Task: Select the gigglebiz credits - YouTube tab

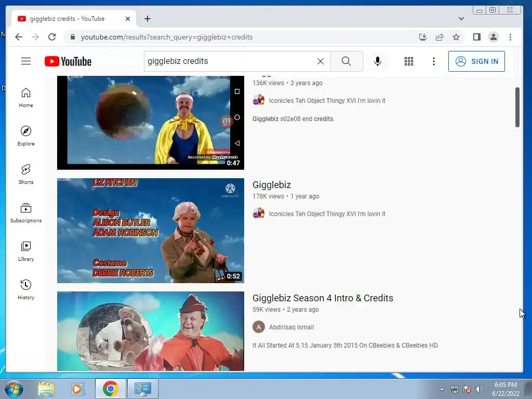Action: (x=74, y=19)
